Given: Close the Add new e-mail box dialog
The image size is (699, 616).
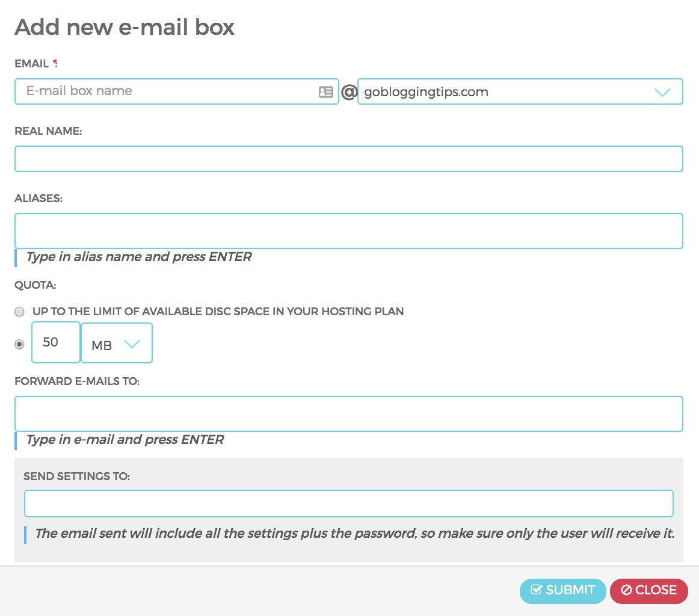Looking at the screenshot, I should pyautogui.click(x=649, y=591).
